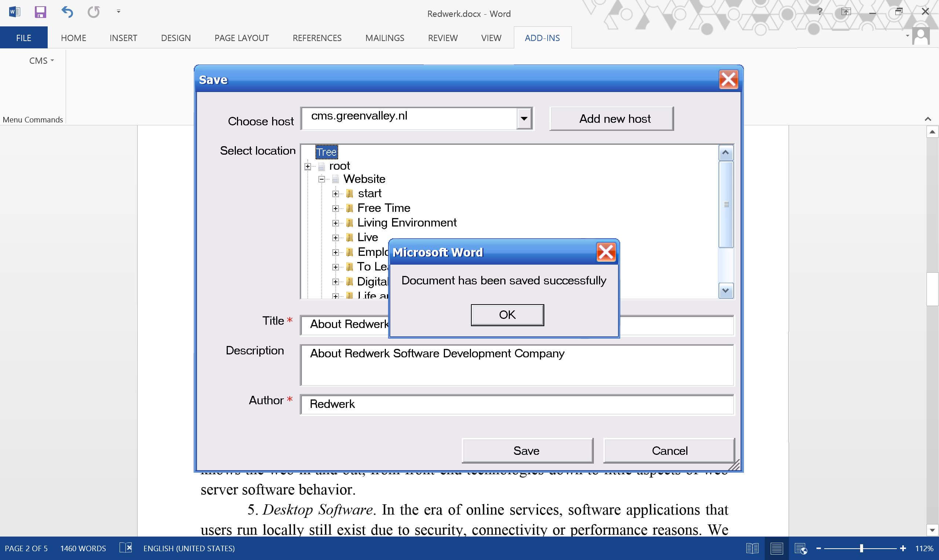Select the ADD-INS tab
939x560 pixels.
542,38
